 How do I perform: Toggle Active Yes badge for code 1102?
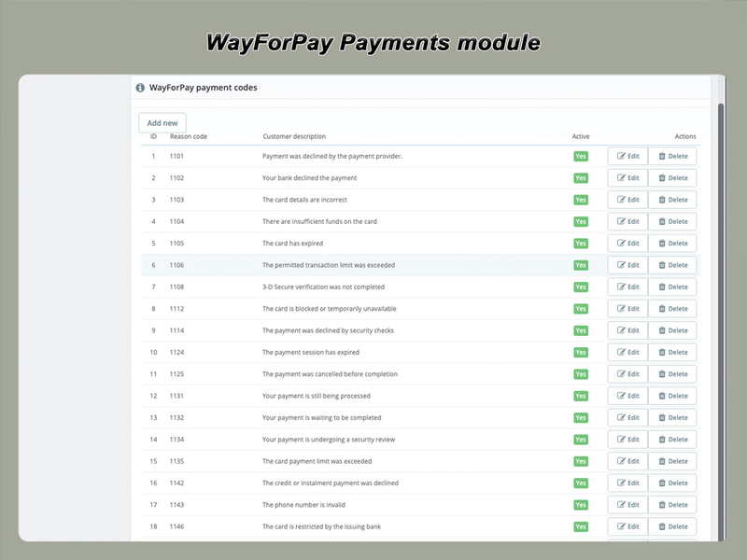[x=581, y=178]
